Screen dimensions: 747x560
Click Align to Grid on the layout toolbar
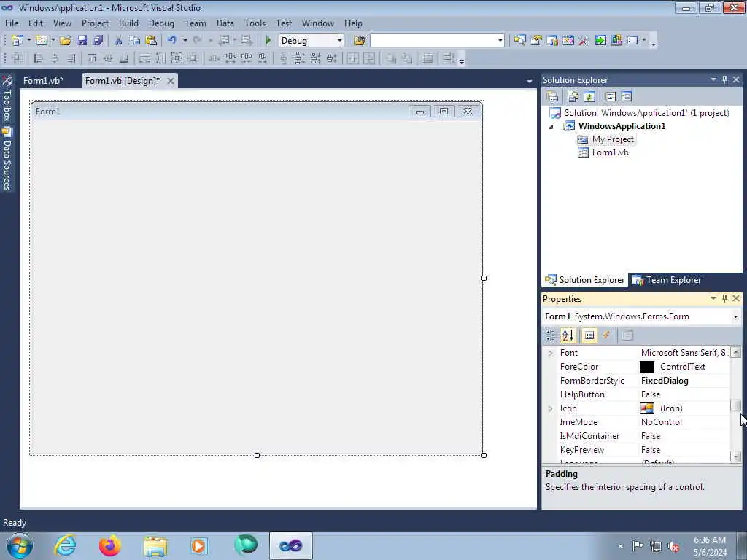(x=18, y=58)
